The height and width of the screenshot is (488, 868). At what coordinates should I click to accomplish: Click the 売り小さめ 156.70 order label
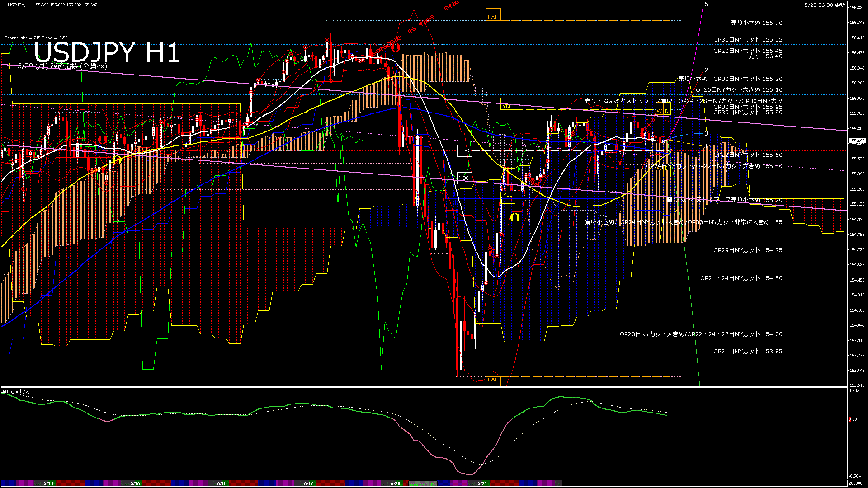point(756,23)
